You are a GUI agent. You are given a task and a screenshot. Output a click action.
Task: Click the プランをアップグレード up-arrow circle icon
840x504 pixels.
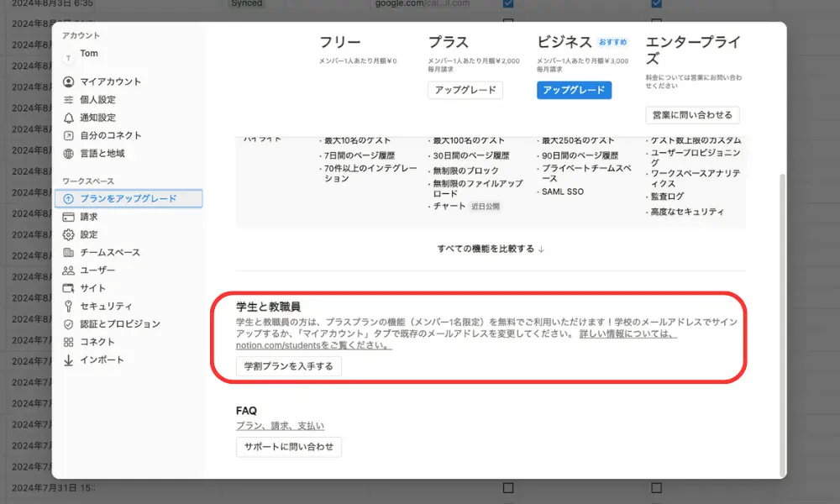69,199
